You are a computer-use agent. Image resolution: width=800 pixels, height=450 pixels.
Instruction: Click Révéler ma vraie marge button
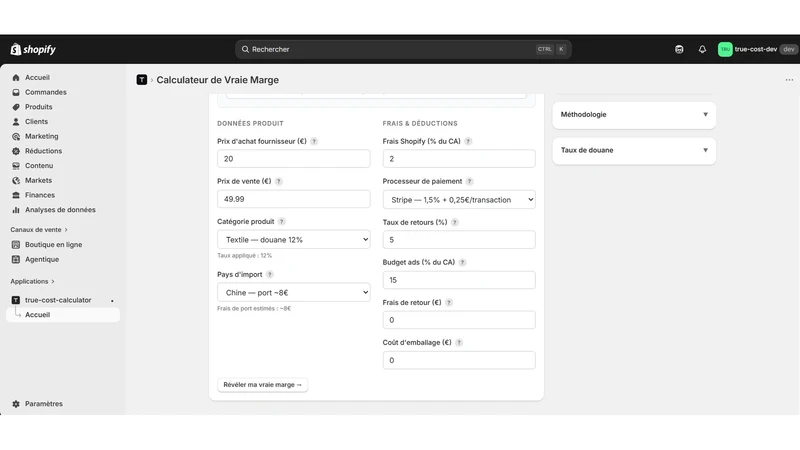click(x=262, y=385)
